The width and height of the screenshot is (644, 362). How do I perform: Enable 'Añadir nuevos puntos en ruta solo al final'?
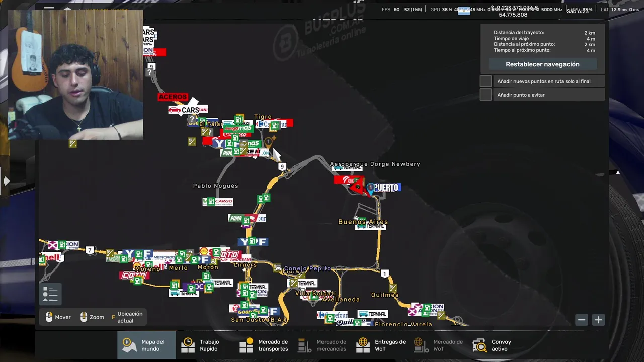point(486,81)
